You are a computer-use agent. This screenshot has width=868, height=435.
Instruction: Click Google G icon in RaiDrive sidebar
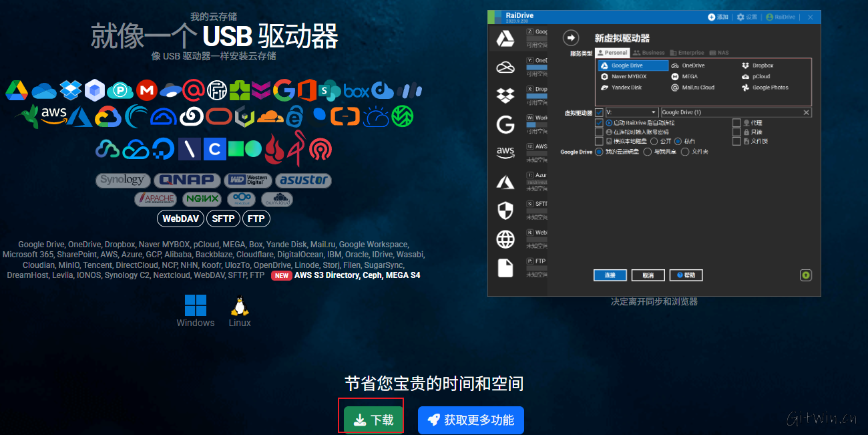point(505,124)
